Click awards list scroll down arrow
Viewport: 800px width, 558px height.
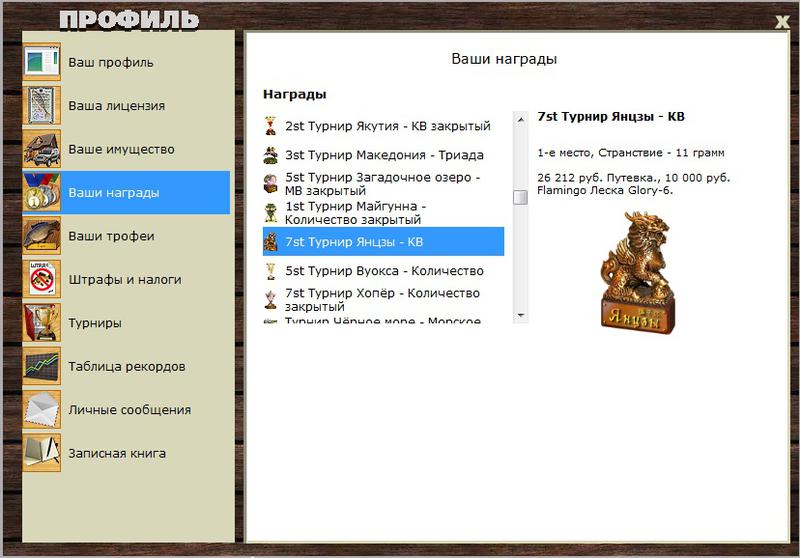[520, 315]
